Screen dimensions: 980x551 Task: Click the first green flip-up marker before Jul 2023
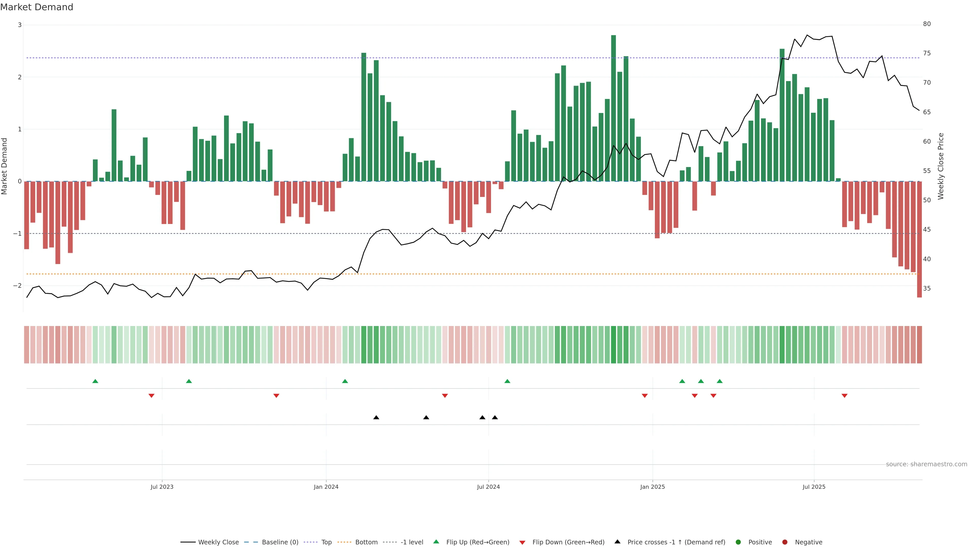(x=95, y=381)
